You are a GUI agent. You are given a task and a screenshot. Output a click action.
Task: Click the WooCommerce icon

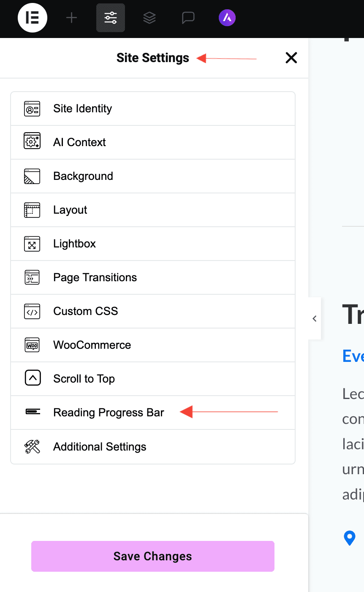pyautogui.click(x=32, y=345)
